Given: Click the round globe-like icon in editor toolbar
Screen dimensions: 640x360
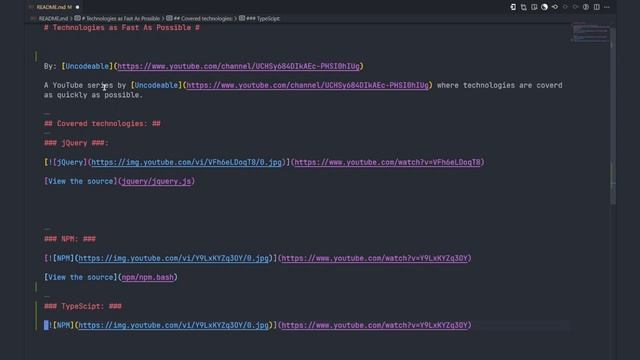Looking at the screenshot, I should pos(544,7).
